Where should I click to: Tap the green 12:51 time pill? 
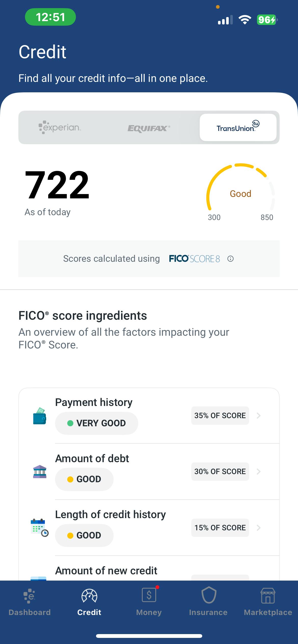pyautogui.click(x=50, y=17)
